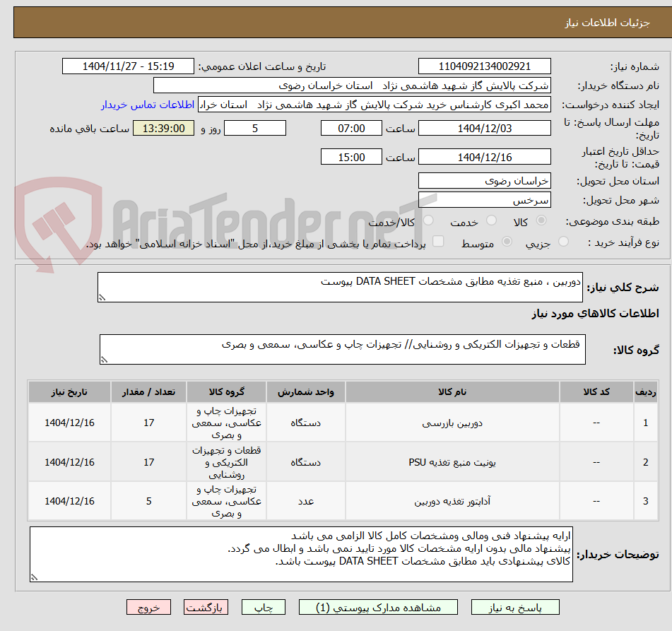The height and width of the screenshot is (631, 672).
Task: Click the استان محل تحویل field خراسان رضوی
Action: coord(484,181)
